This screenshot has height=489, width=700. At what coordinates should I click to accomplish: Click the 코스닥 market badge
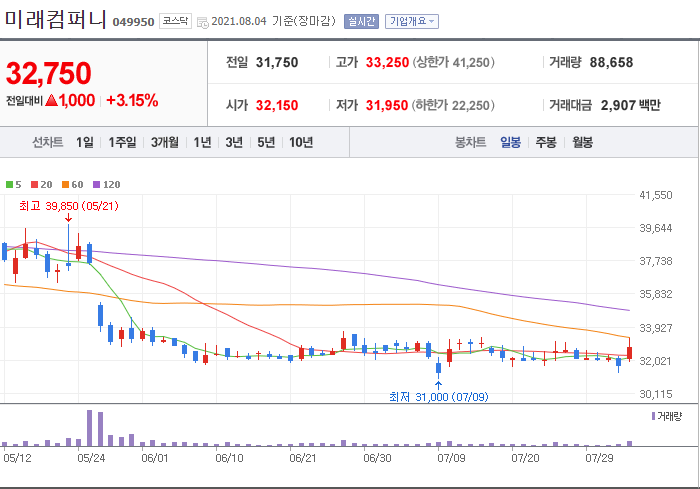point(175,21)
